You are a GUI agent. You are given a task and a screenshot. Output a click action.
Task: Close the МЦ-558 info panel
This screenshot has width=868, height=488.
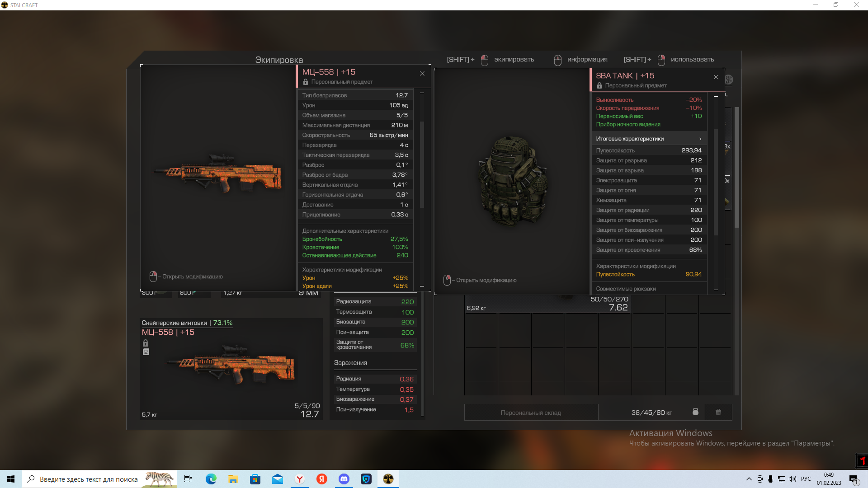[422, 73]
